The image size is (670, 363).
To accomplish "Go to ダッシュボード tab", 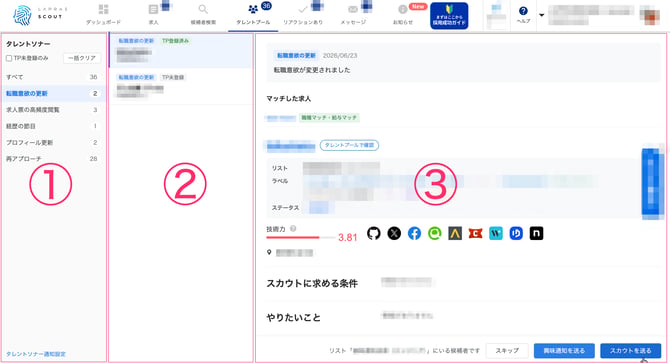I will coord(103,15).
